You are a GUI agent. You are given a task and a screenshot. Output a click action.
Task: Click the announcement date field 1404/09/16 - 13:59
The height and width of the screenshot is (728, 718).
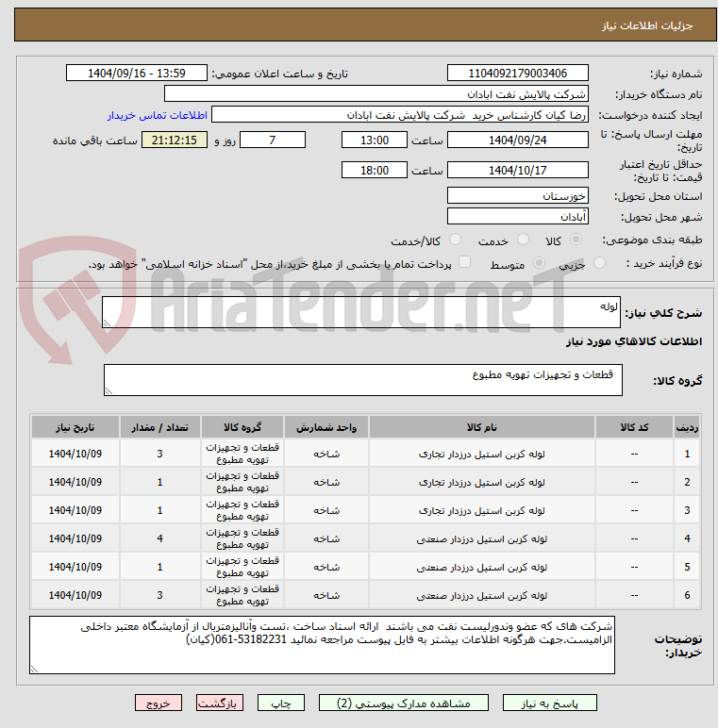point(137,74)
